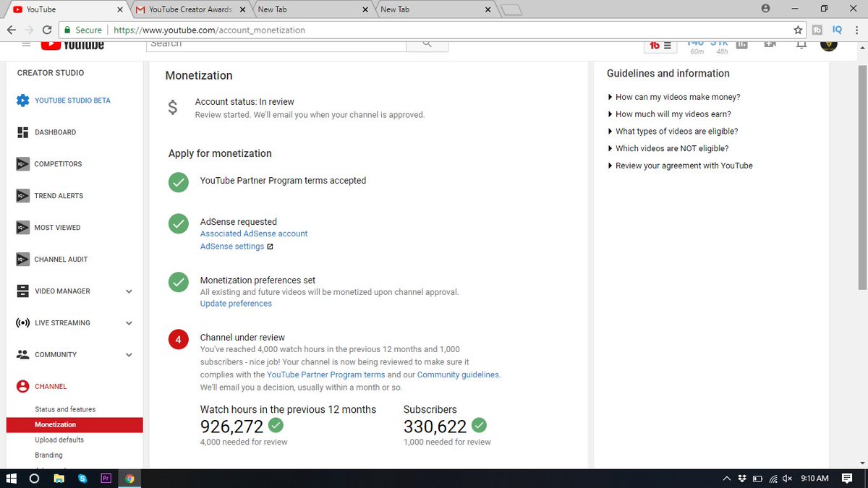Image resolution: width=868 pixels, height=488 pixels.
Task: Click the muted volume tray icon
Action: point(788,479)
